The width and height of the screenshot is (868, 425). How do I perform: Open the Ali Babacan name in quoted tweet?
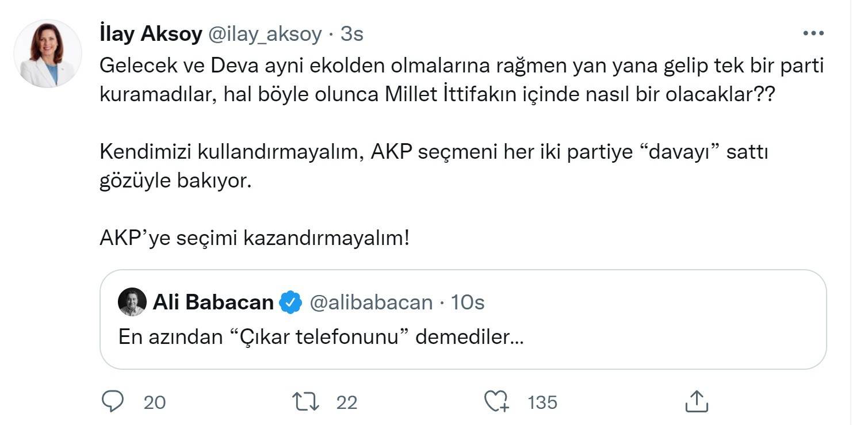213,303
